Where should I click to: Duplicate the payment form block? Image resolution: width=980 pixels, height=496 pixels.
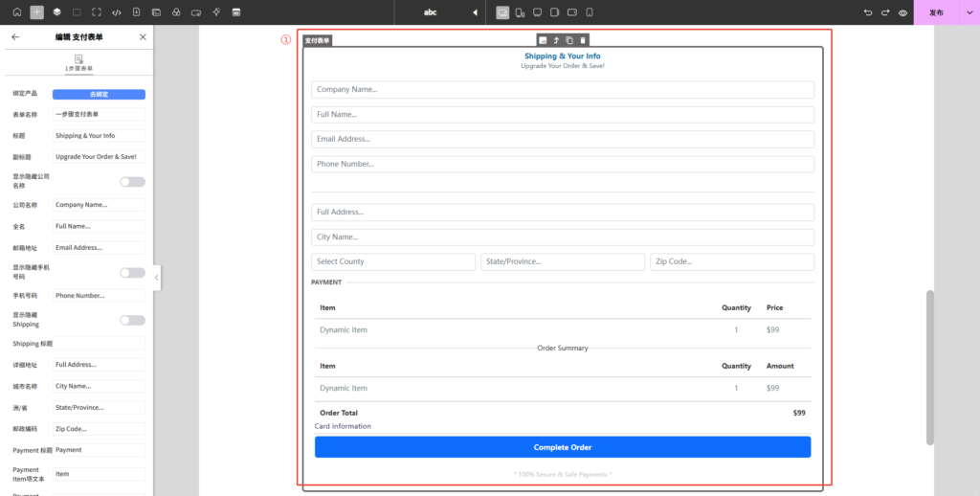click(x=569, y=40)
